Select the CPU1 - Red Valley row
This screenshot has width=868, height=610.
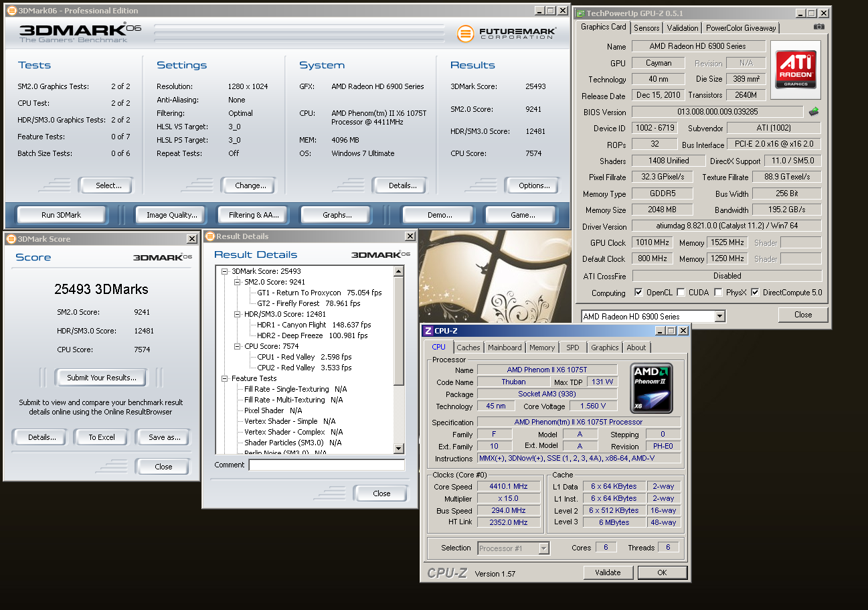click(x=304, y=357)
